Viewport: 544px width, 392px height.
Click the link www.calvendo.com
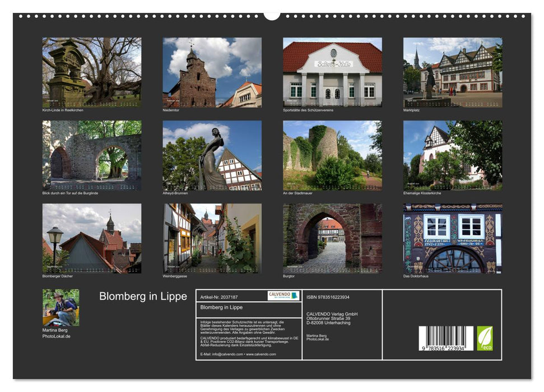tap(261, 354)
